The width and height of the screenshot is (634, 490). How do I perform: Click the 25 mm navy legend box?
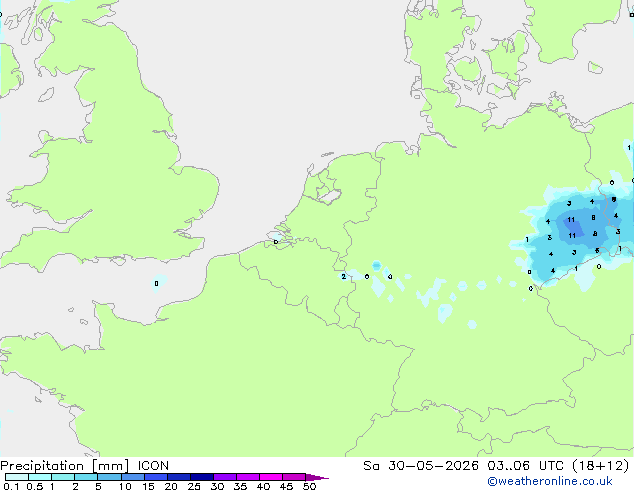tap(202, 477)
